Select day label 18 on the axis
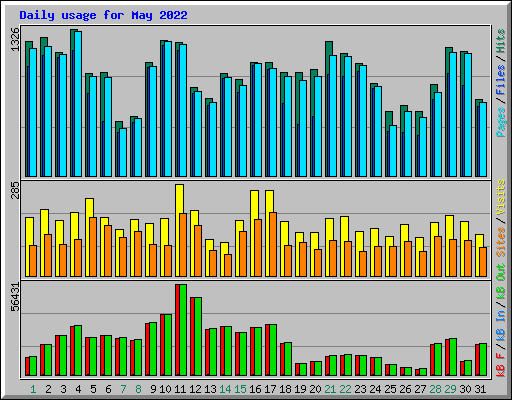This screenshot has width=512, height=400. pos(285,389)
